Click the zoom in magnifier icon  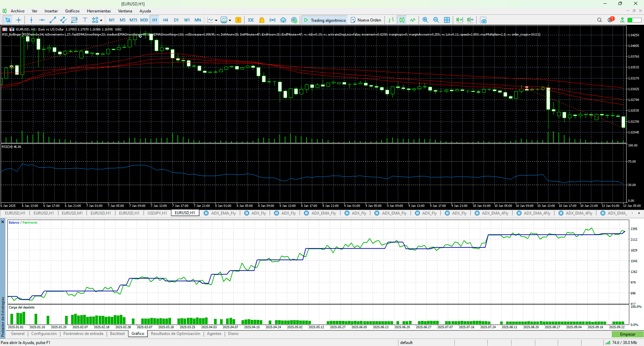click(x=425, y=20)
